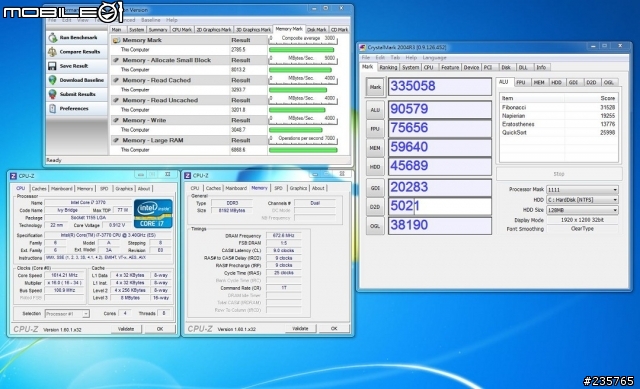Open Processor #1 selection dropdown in CPU-Z
The height and width of the screenshot is (389, 640).
point(67,313)
